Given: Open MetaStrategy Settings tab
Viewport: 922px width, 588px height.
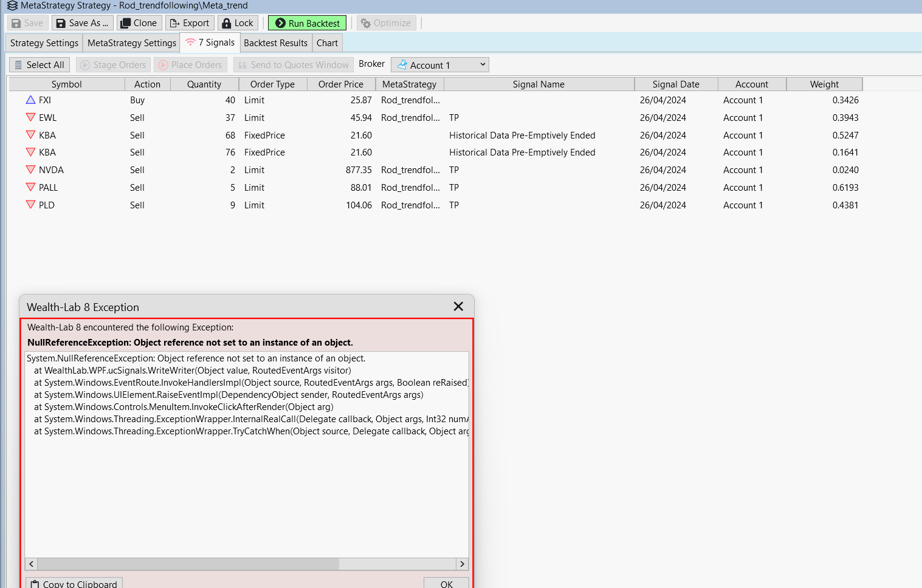Looking at the screenshot, I should (x=131, y=43).
